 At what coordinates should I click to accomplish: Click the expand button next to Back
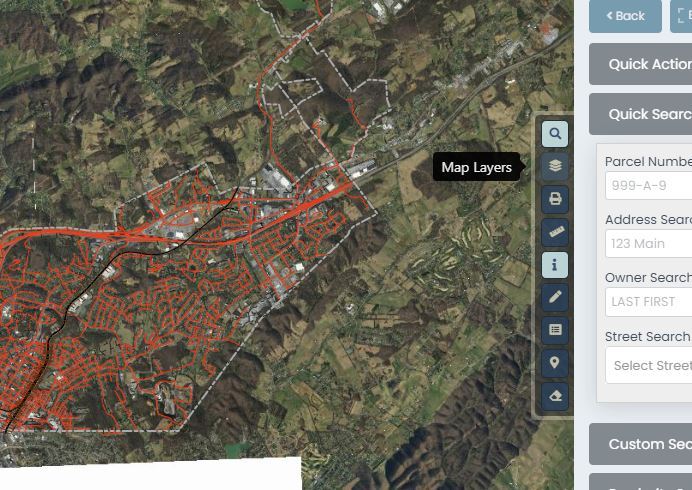coord(681,16)
